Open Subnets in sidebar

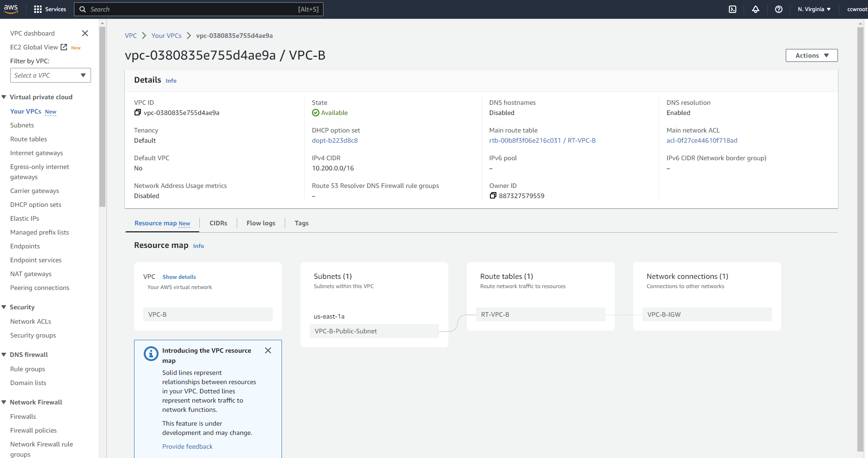click(x=22, y=125)
